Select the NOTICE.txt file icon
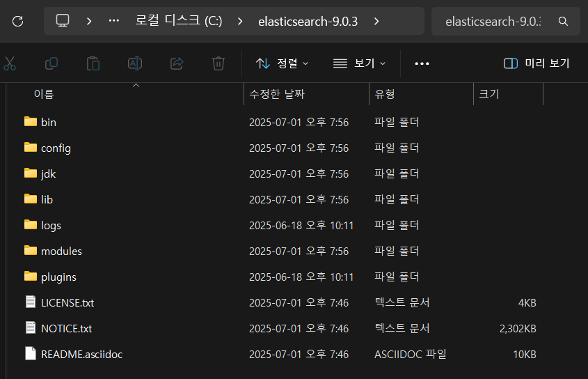 point(31,328)
